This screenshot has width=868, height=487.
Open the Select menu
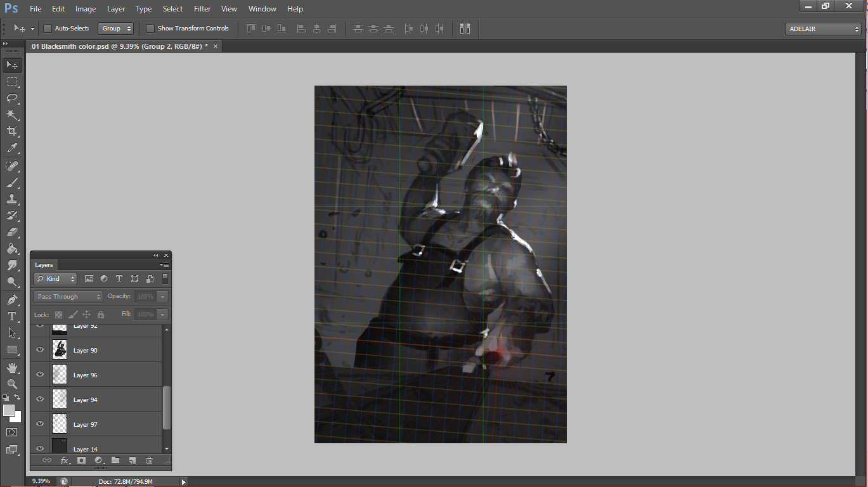172,9
